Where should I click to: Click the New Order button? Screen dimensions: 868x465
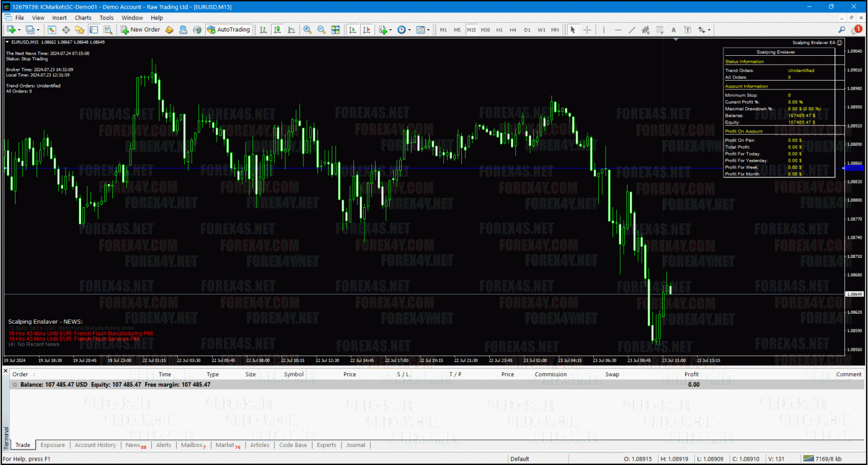(x=140, y=30)
